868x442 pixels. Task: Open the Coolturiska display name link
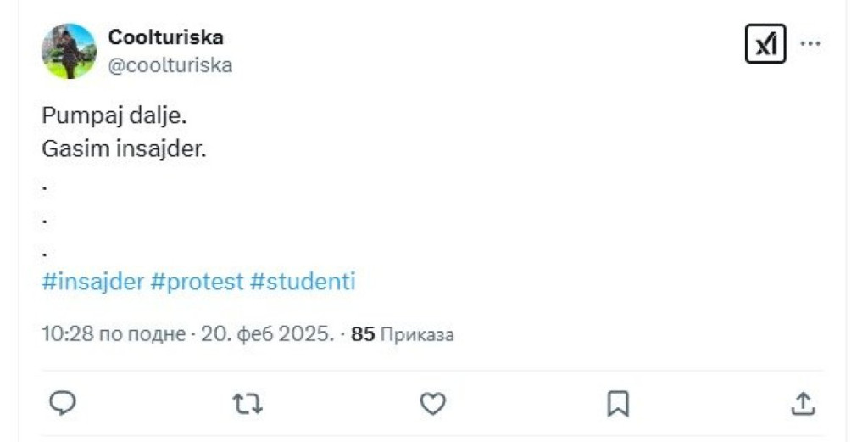coord(165,37)
